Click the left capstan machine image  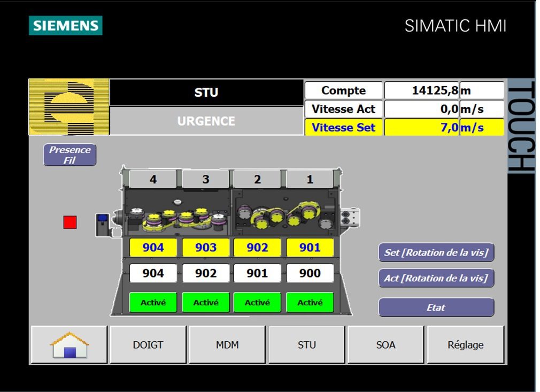click(x=178, y=213)
